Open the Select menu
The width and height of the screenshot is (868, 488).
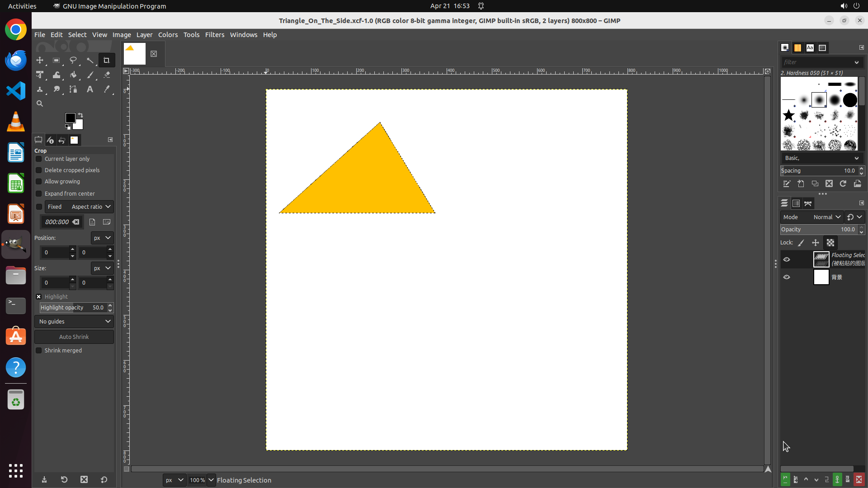tap(77, 35)
